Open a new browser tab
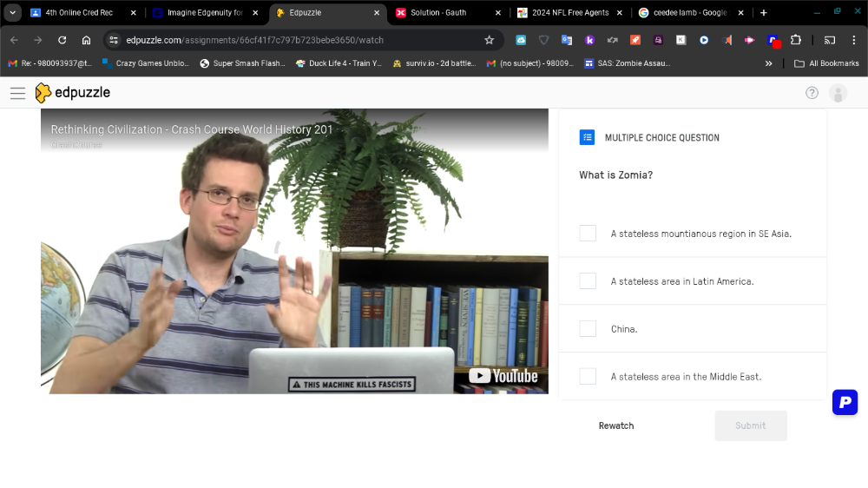The width and height of the screenshot is (868, 488). 763,13
